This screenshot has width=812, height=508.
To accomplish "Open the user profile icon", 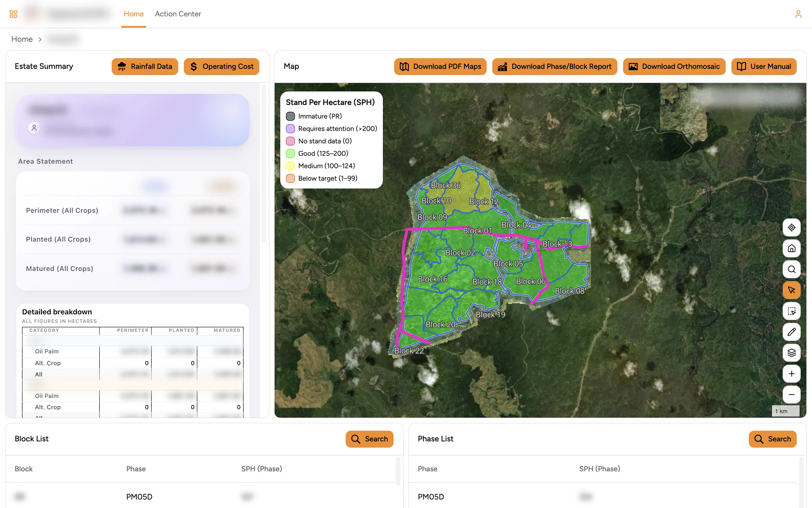I will 798,14.
